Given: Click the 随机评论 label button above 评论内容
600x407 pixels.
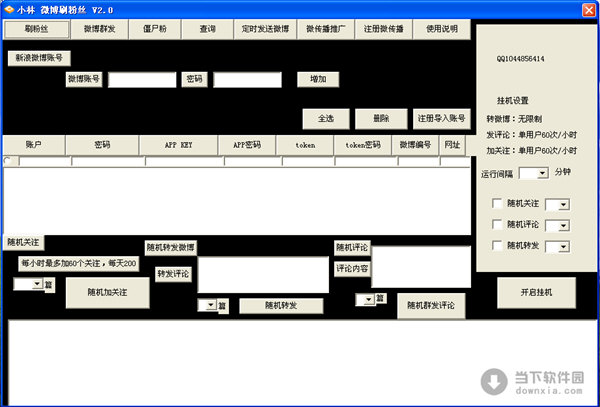Looking at the screenshot, I should 352,247.
